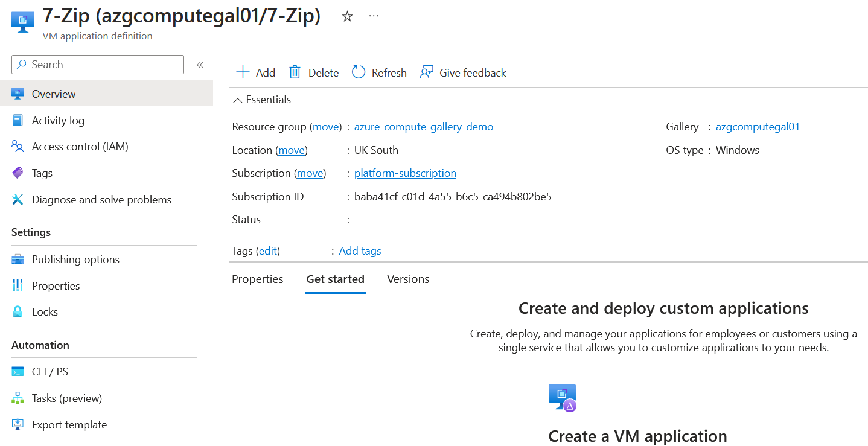Collapse the left sidebar with the chevrons

200,64
